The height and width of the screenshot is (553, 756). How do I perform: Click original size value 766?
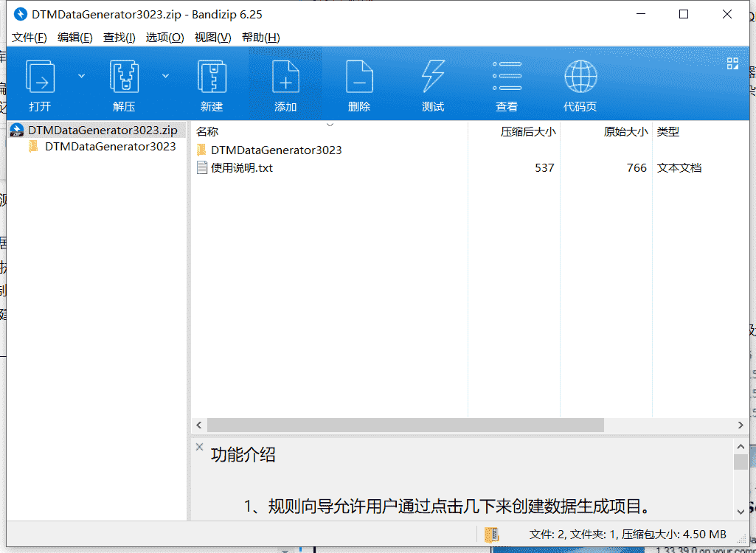point(637,168)
